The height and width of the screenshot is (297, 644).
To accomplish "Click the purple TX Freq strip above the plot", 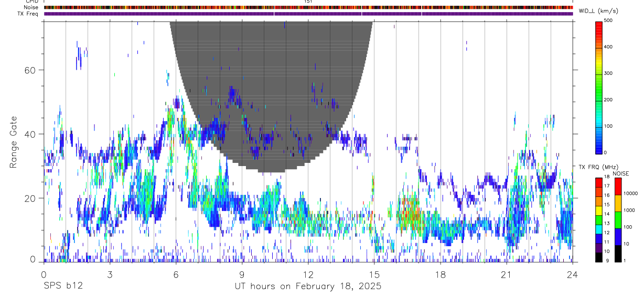I will tap(308, 14).
